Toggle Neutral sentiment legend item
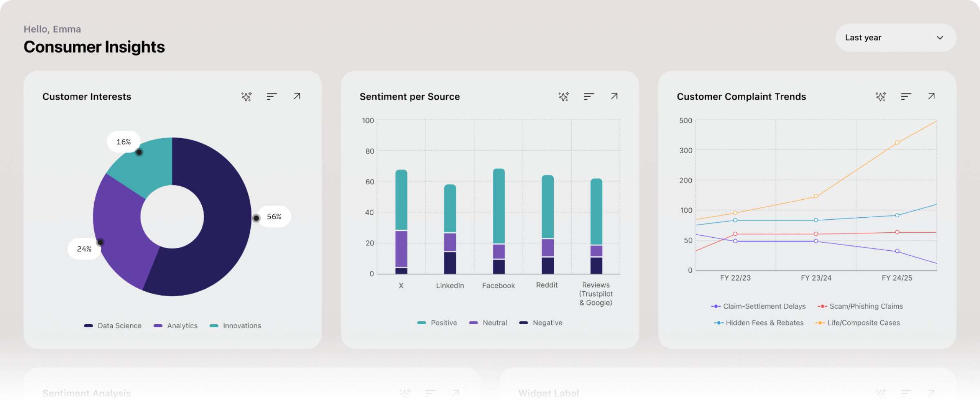Screen dimensions: 980x401 coord(488,323)
